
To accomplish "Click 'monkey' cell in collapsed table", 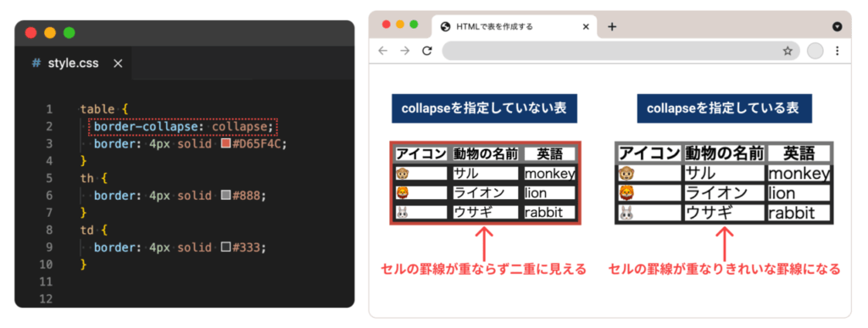I will click(x=798, y=173).
